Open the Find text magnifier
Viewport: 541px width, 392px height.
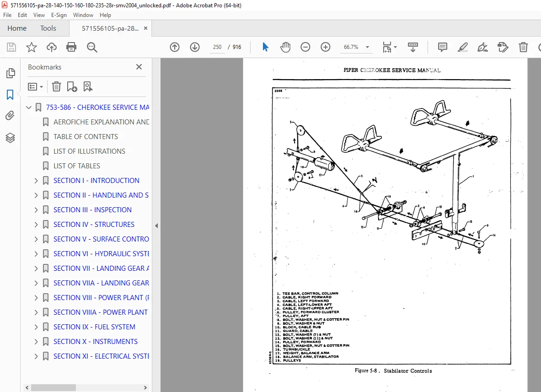(92, 47)
